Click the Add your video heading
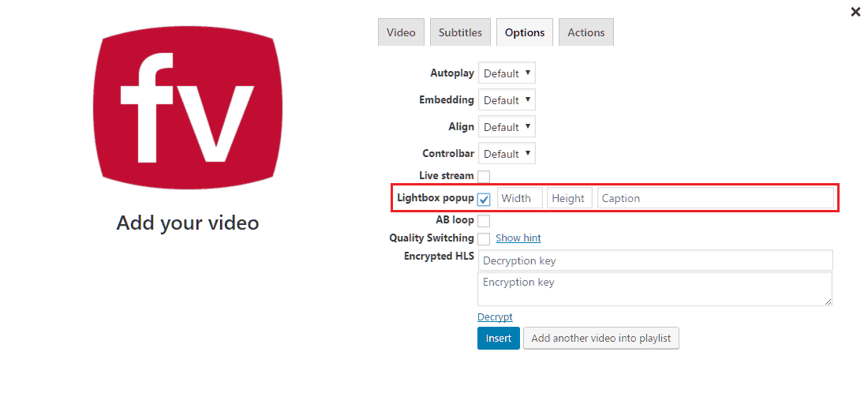Screen dimensions: 868x397 tap(188, 223)
